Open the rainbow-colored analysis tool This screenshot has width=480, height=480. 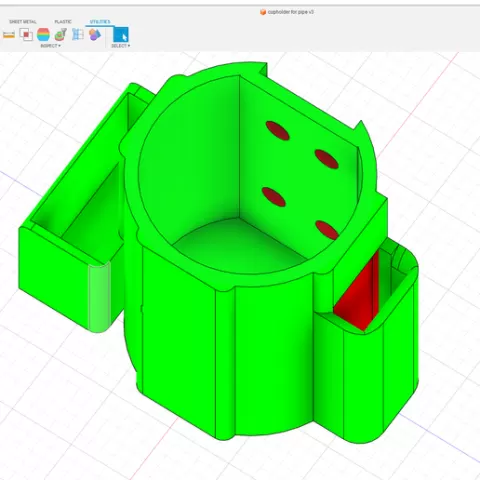(x=43, y=34)
